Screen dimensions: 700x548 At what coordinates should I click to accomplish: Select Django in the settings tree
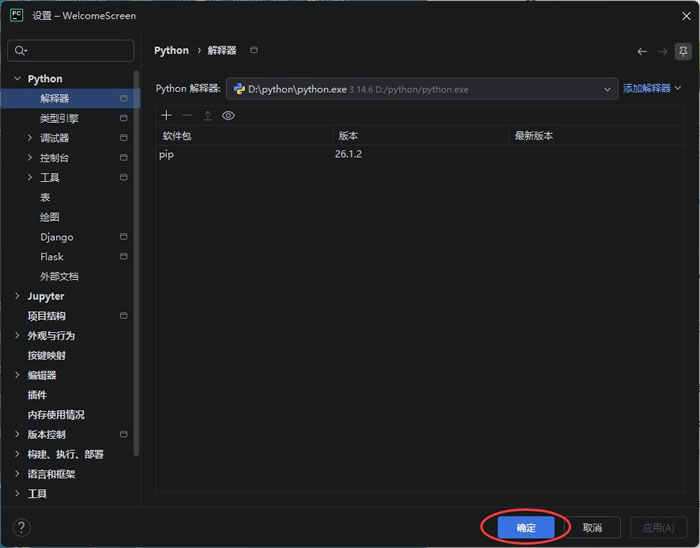[57, 237]
